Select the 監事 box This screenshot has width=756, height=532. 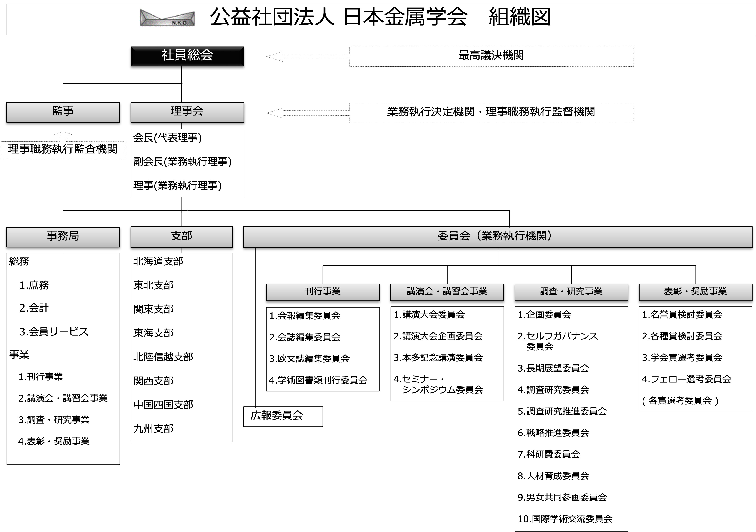tap(63, 112)
